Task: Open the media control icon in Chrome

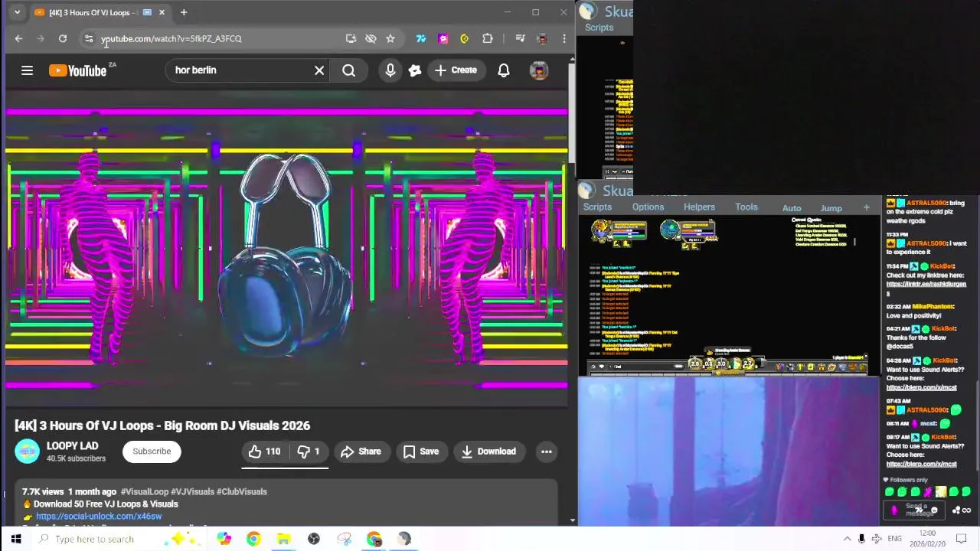Action: 520,38
